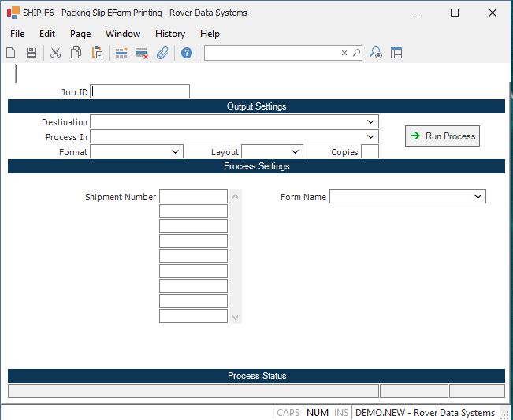
Task: Click the Paste clipboard icon
Action: [97, 53]
